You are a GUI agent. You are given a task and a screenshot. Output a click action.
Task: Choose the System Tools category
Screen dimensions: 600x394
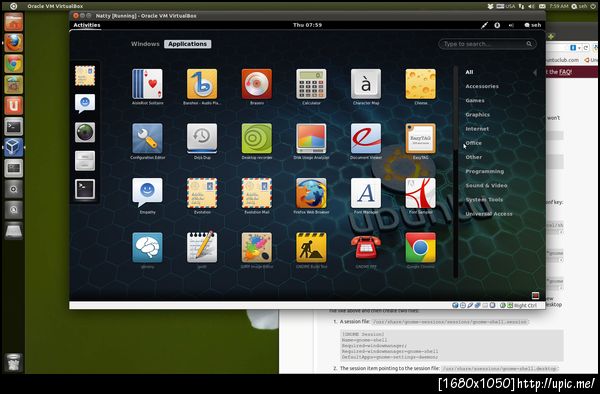click(x=484, y=199)
